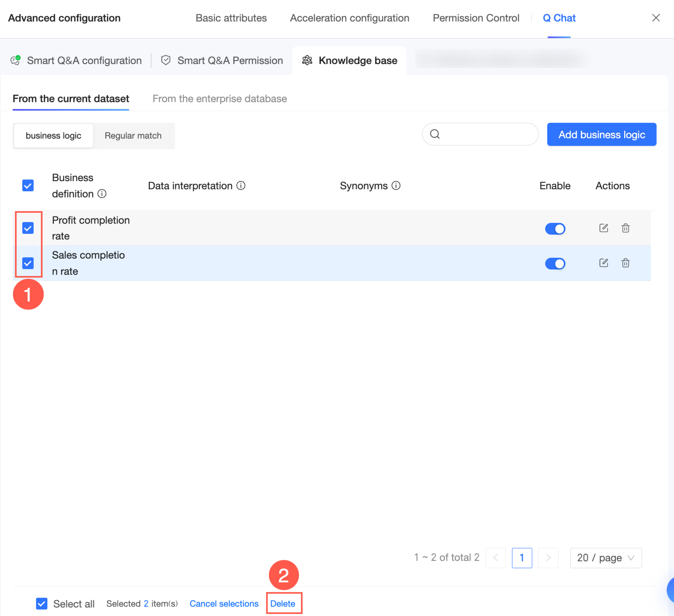Edit the Profit completion rate entry

click(604, 228)
